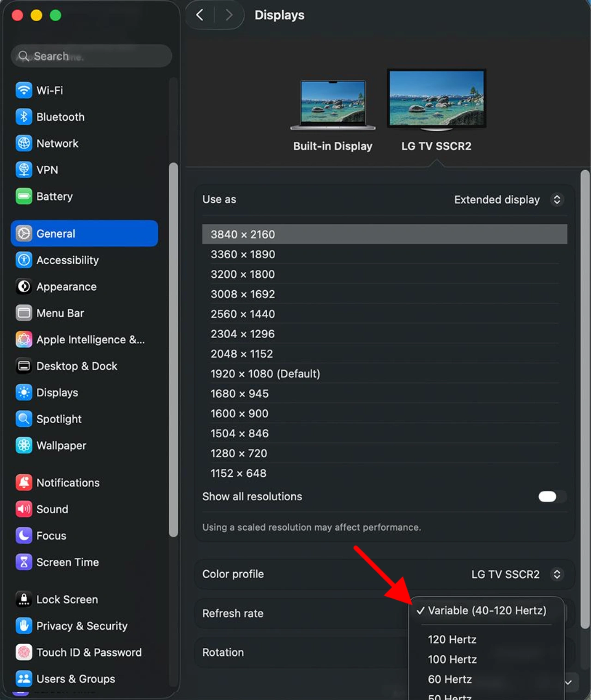The image size is (591, 700).
Task: Open Touch ID & Password settings
Action: [89, 652]
